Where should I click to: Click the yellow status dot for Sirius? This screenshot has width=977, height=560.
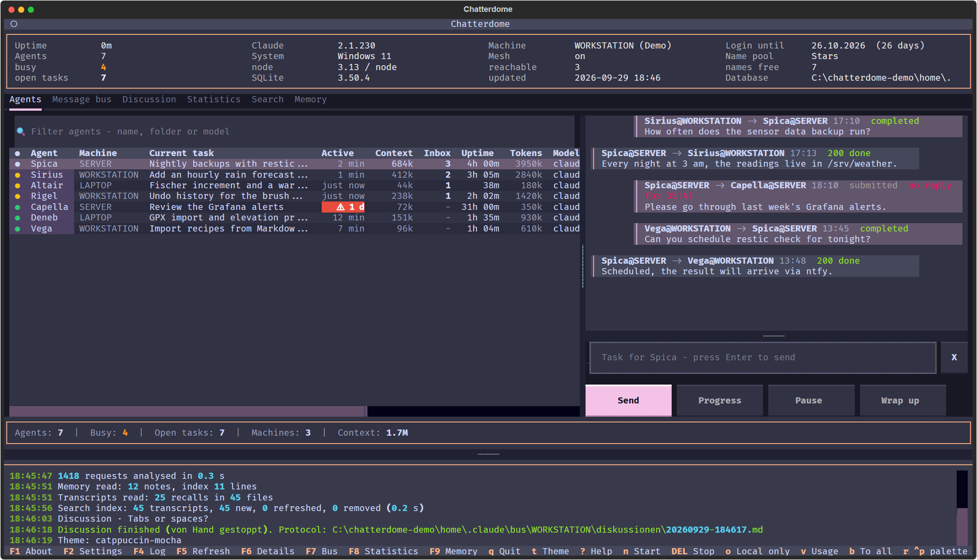(x=17, y=175)
